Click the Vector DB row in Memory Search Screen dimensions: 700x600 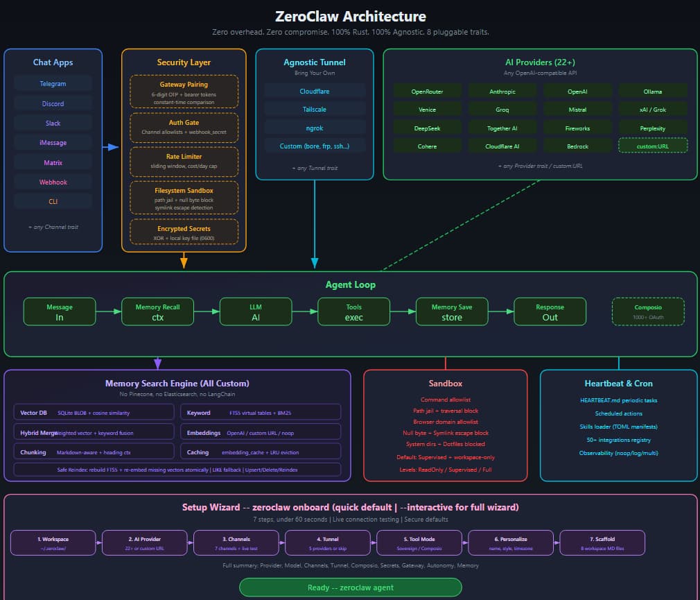coord(93,412)
